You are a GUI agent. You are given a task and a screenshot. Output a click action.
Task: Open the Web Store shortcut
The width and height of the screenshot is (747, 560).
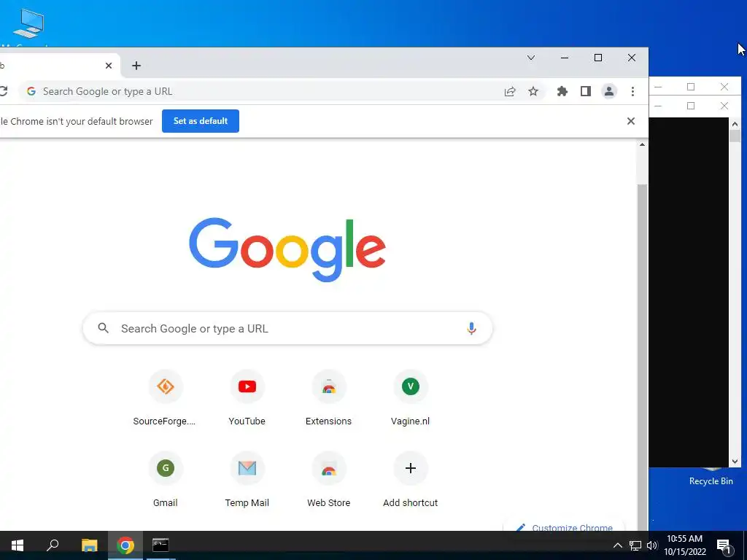point(328,479)
